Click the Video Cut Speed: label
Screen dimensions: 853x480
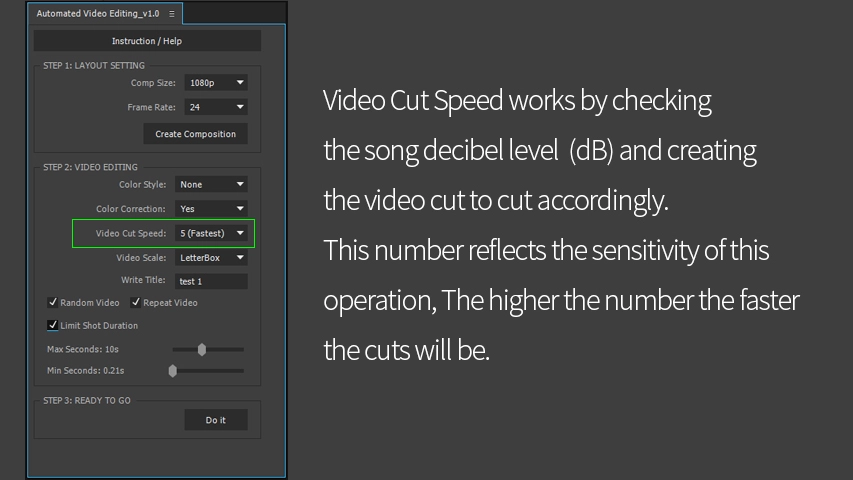pyautogui.click(x=131, y=233)
